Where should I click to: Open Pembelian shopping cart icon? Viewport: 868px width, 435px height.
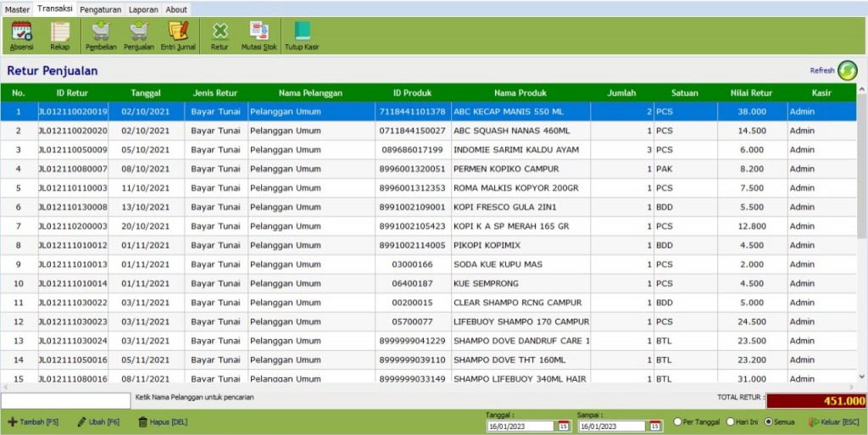(101, 36)
